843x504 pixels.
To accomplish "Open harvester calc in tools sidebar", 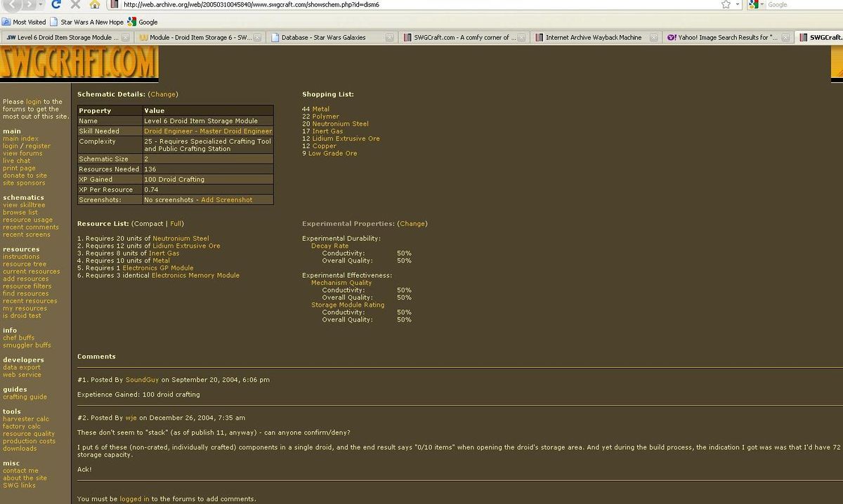I will 25,419.
